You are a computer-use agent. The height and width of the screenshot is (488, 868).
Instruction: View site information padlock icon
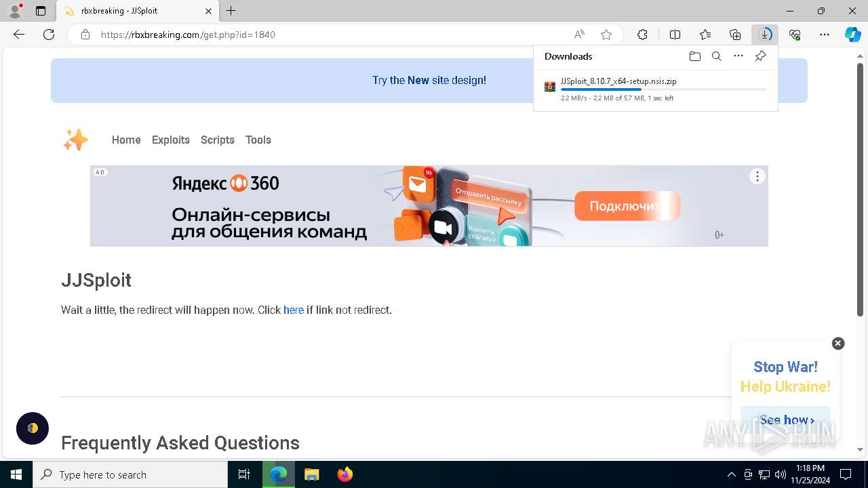pyautogui.click(x=85, y=35)
